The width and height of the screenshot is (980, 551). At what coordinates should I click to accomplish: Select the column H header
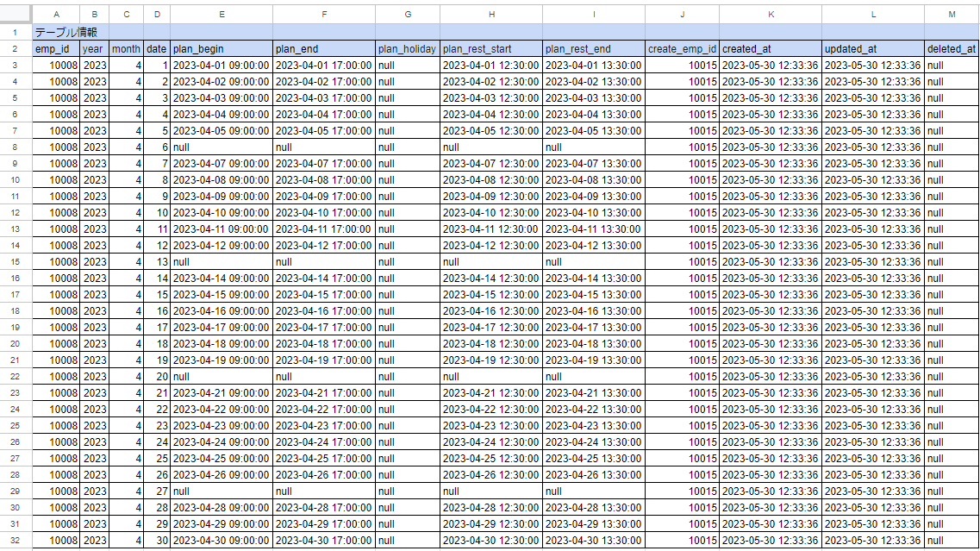click(x=491, y=15)
